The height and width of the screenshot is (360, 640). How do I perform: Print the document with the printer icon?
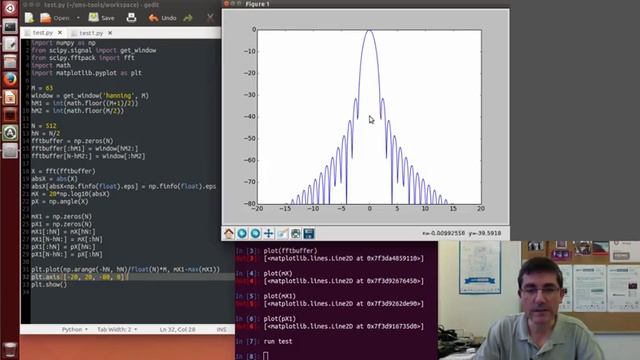[x=131, y=18]
